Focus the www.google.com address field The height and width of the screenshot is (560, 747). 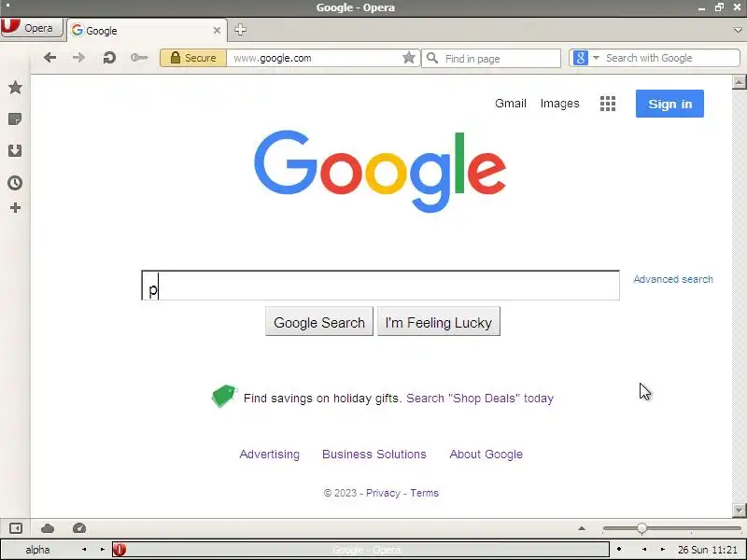(x=315, y=58)
